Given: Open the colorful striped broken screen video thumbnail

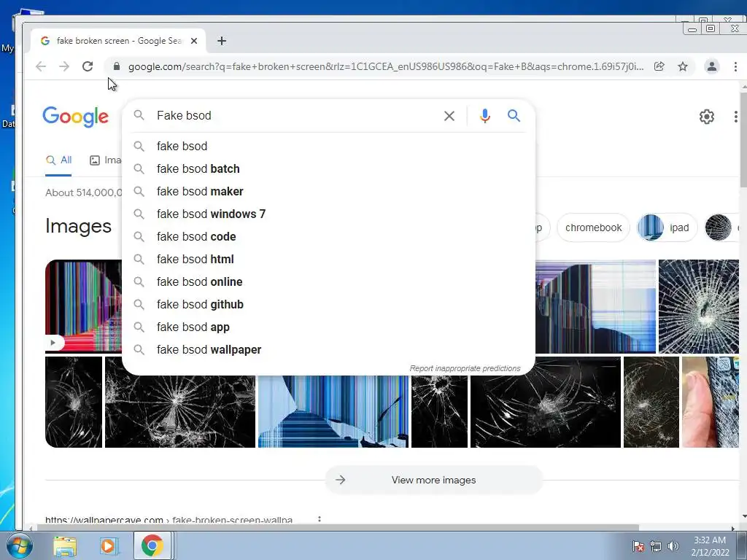Looking at the screenshot, I should pyautogui.click(x=84, y=307).
